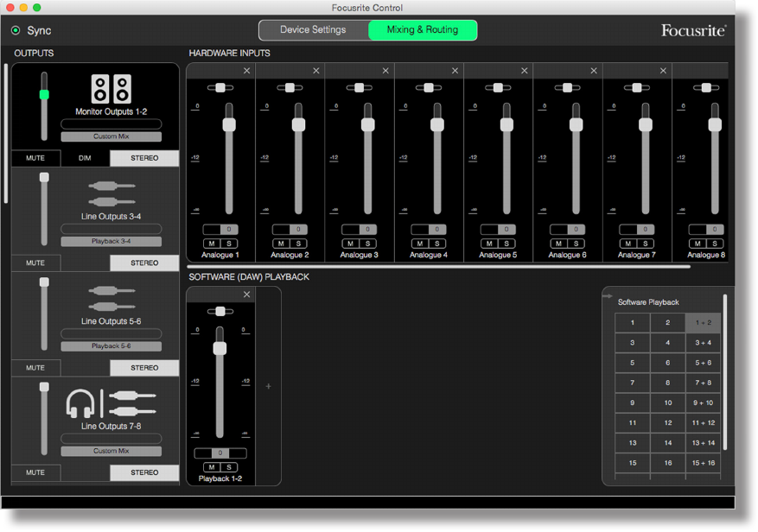Open the Custom Mix source for Monitor Outputs
The image size is (758, 532).
point(111,136)
